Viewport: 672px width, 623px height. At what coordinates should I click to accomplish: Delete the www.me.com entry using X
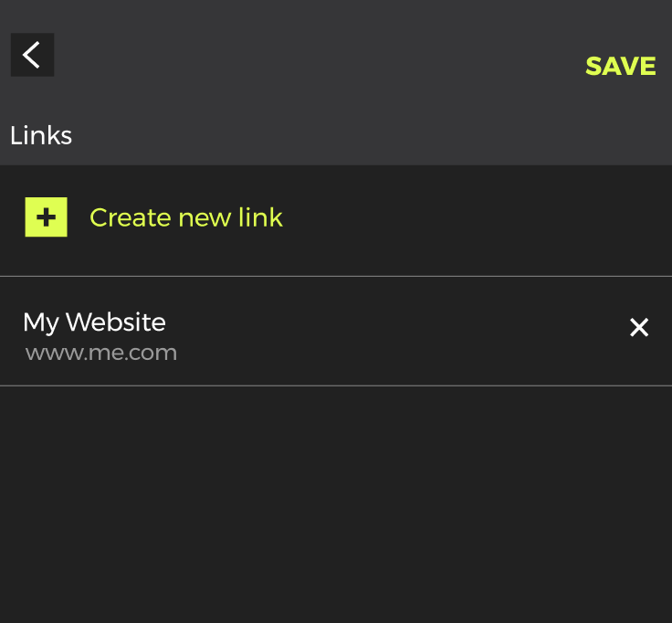point(639,328)
